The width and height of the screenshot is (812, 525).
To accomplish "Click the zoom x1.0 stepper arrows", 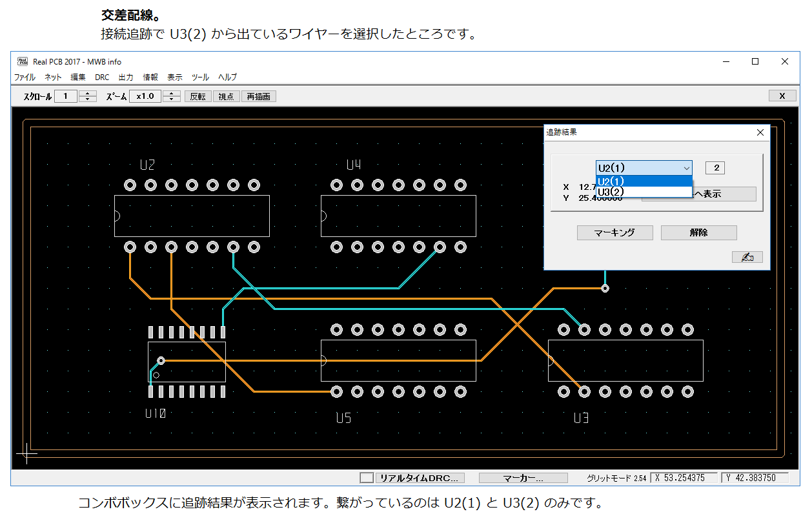I will point(171,96).
